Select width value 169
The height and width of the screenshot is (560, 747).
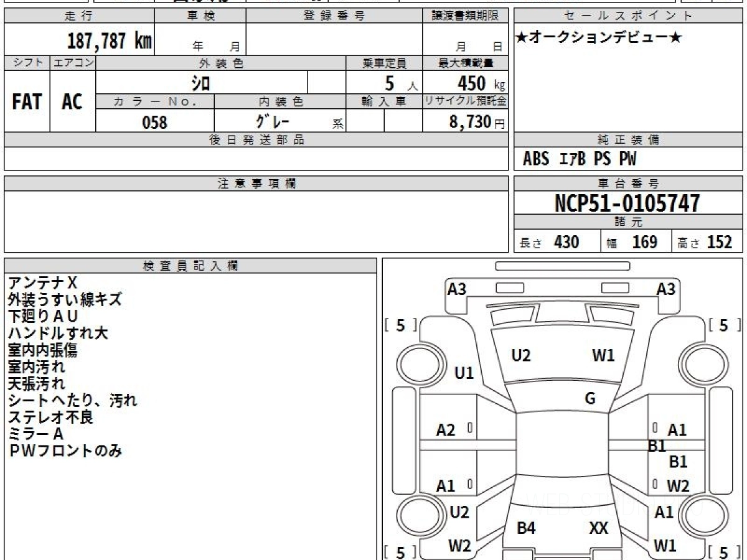click(645, 242)
